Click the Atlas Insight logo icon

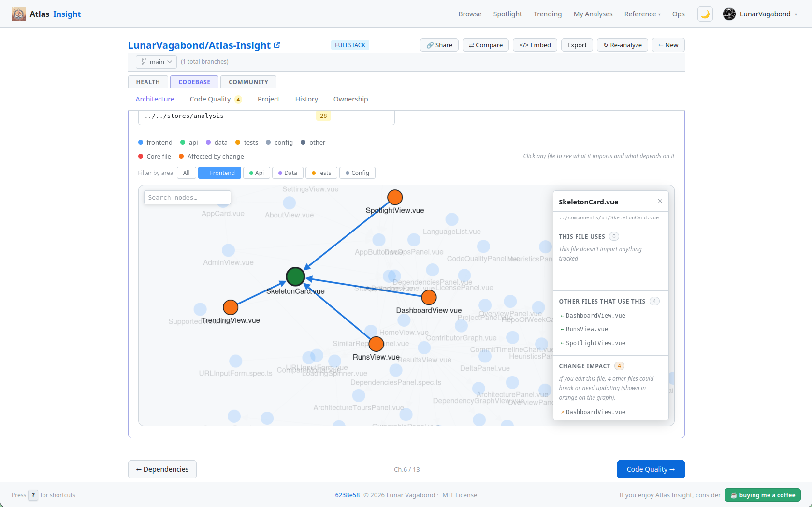coord(19,14)
